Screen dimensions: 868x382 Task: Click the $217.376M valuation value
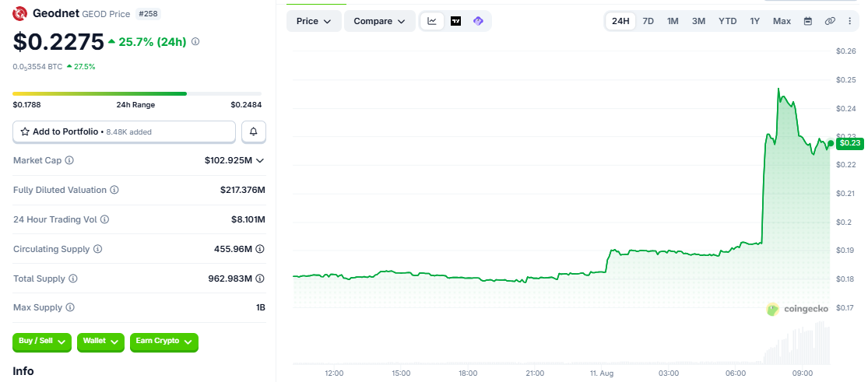coord(242,190)
